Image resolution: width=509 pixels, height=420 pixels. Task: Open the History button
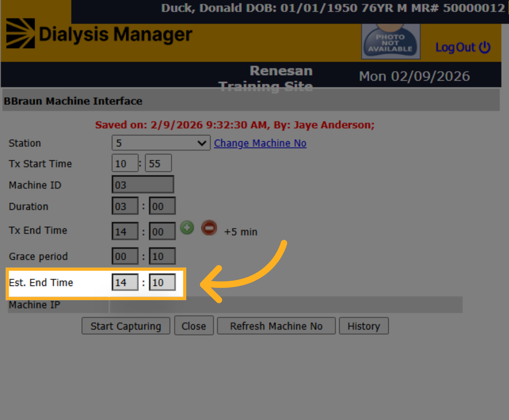[x=364, y=326]
